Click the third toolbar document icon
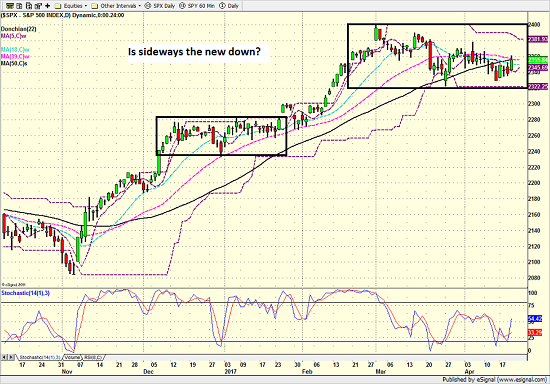 [29, 6]
